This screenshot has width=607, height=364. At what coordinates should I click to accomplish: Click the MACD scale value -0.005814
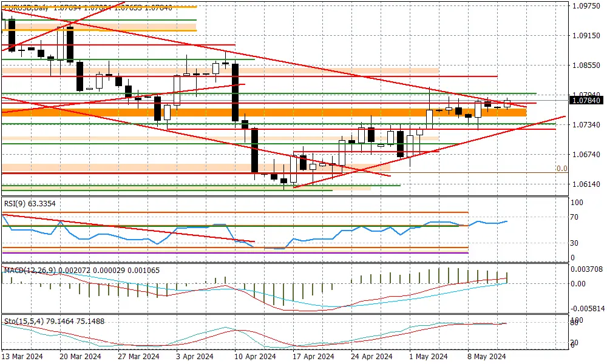(x=587, y=309)
